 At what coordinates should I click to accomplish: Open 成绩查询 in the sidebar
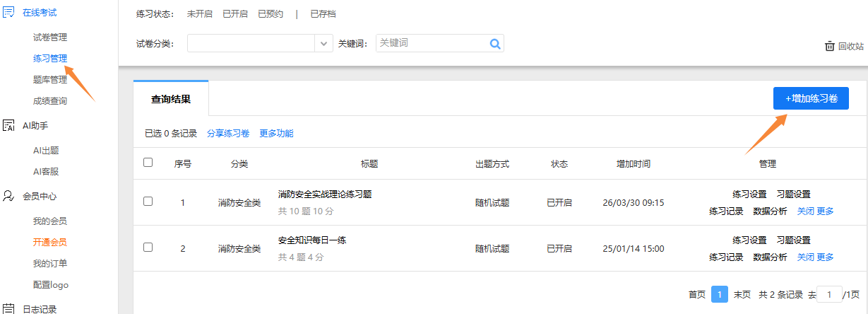50,100
